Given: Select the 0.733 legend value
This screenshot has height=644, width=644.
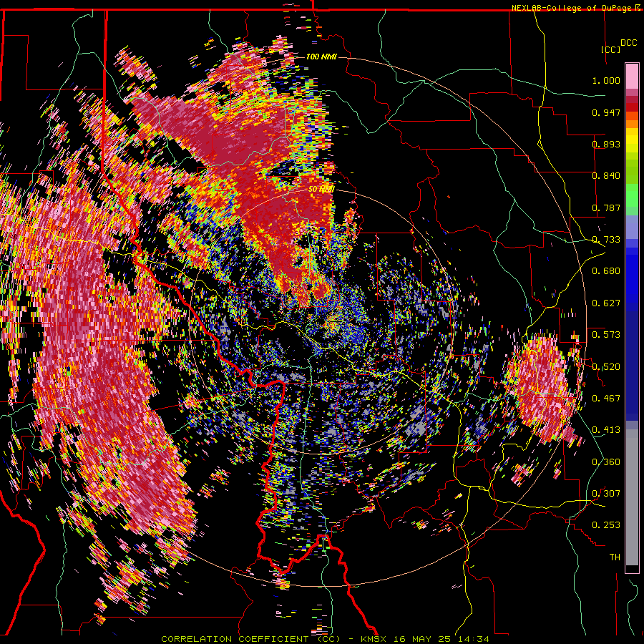Looking at the screenshot, I should 606,240.
